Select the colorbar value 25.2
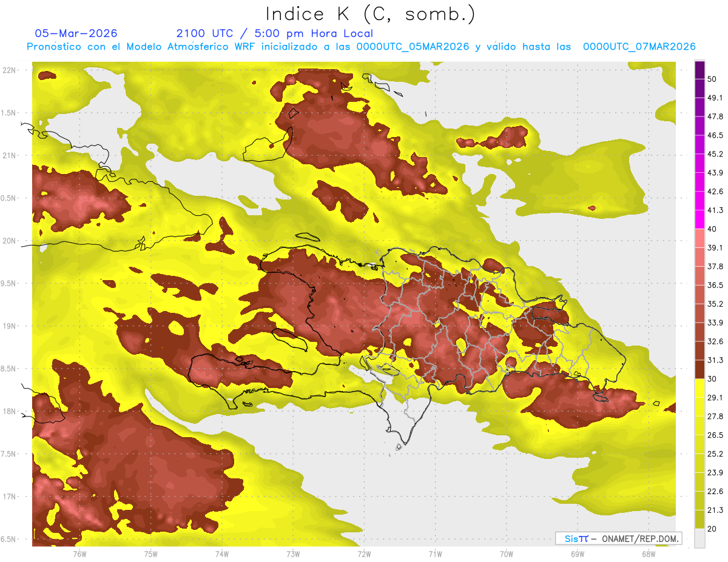The image size is (728, 562). [x=716, y=454]
